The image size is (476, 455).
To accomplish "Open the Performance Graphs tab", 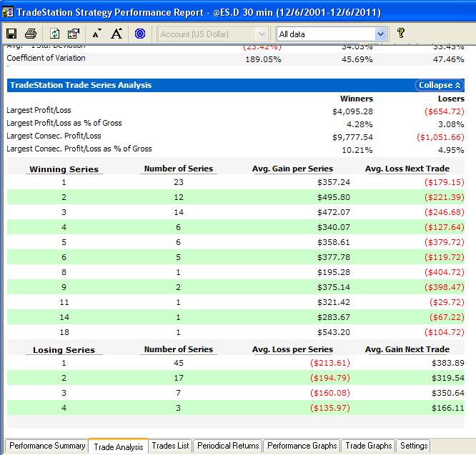I will (x=302, y=446).
